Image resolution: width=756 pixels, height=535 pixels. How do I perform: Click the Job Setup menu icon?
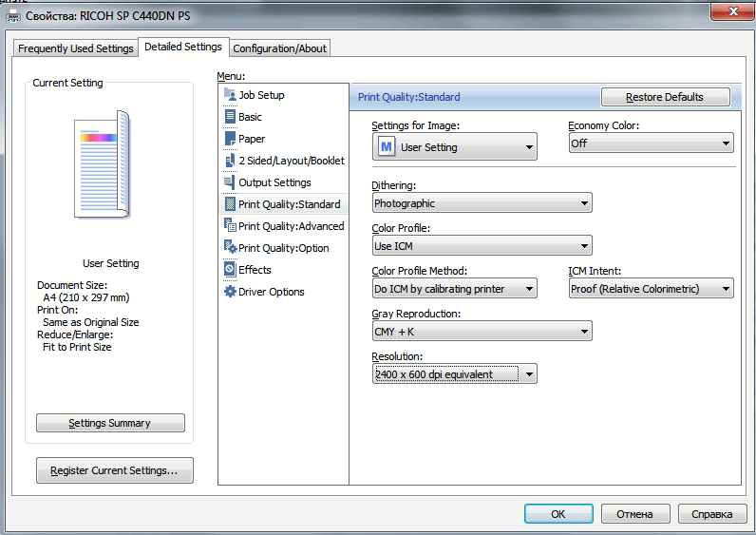[x=230, y=95]
